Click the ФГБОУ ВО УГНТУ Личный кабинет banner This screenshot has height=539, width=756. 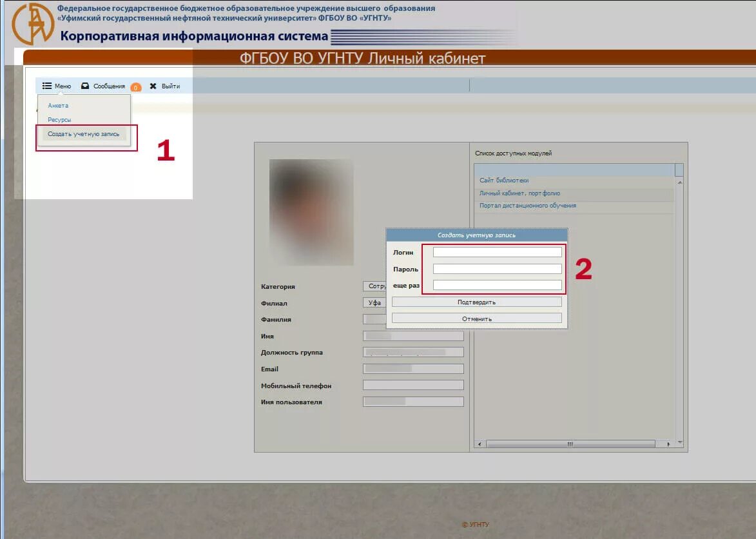(363, 58)
